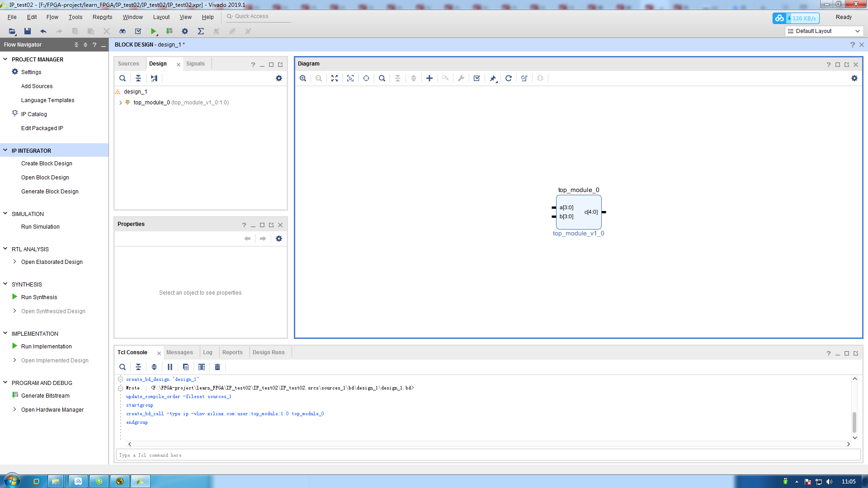This screenshot has width=868, height=488.
Task: Collapse the RTL ANALYSIS section
Action: pyautogui.click(x=5, y=249)
